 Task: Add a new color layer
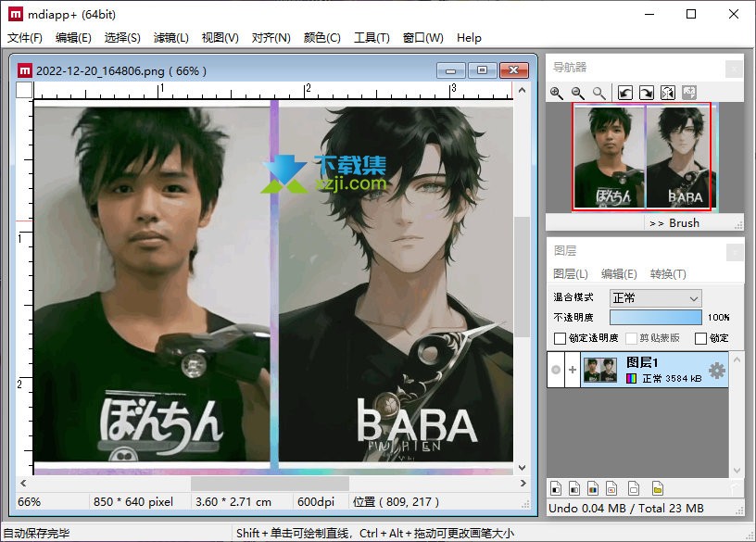tap(593, 488)
